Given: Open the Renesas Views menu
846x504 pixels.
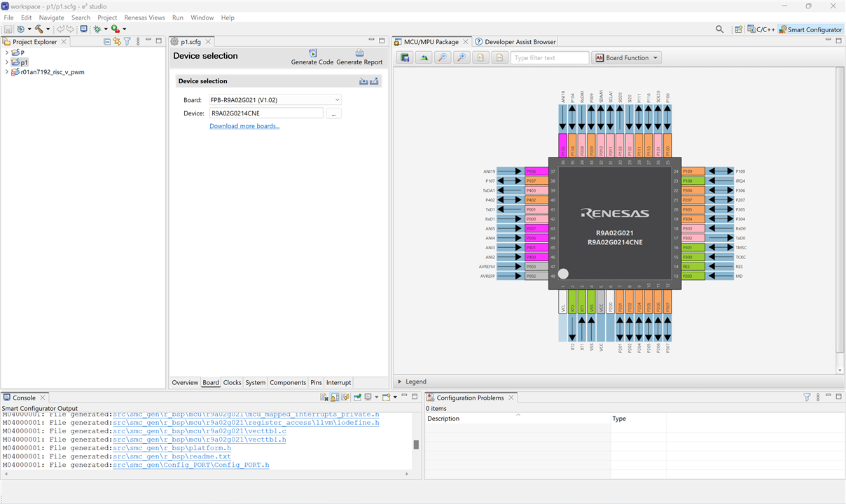Looking at the screenshot, I should click(x=144, y=17).
